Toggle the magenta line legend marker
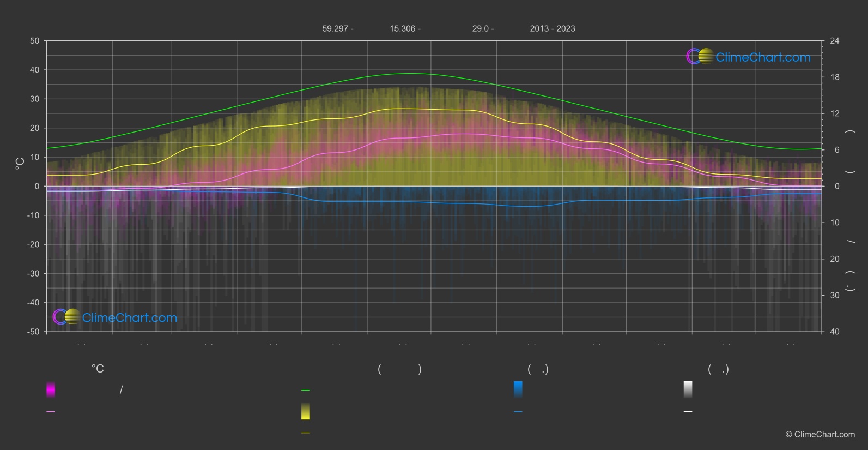 [51, 412]
